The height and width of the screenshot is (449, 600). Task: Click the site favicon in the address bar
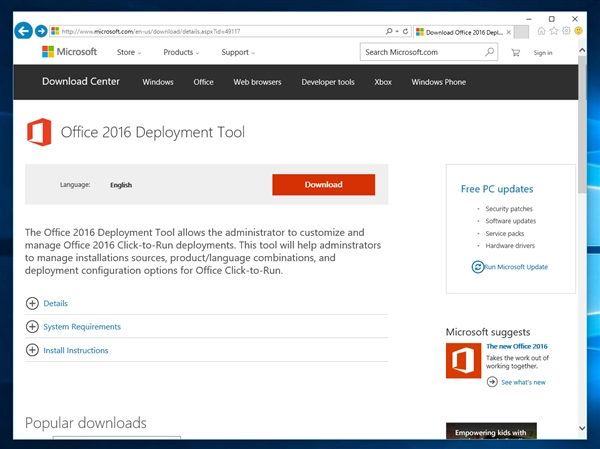coord(55,31)
